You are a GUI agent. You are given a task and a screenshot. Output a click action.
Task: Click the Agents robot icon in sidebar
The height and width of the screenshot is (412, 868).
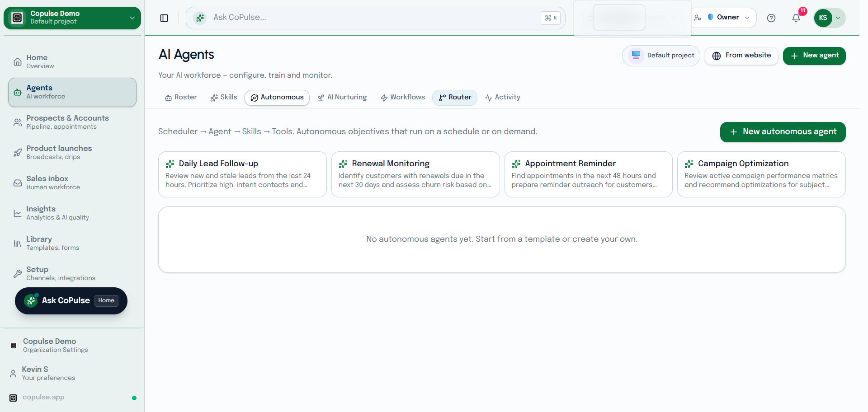click(x=18, y=92)
